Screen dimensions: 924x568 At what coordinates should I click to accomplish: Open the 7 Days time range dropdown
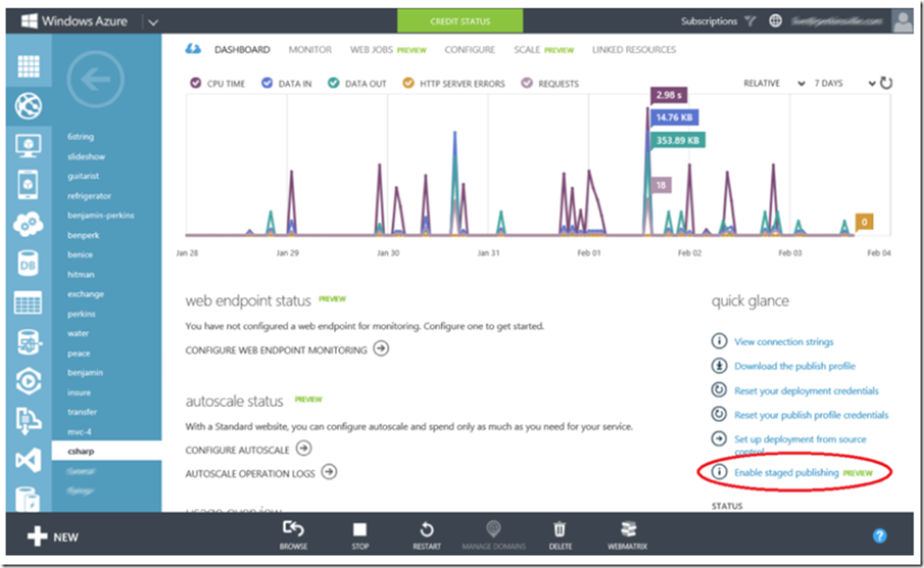[x=844, y=83]
